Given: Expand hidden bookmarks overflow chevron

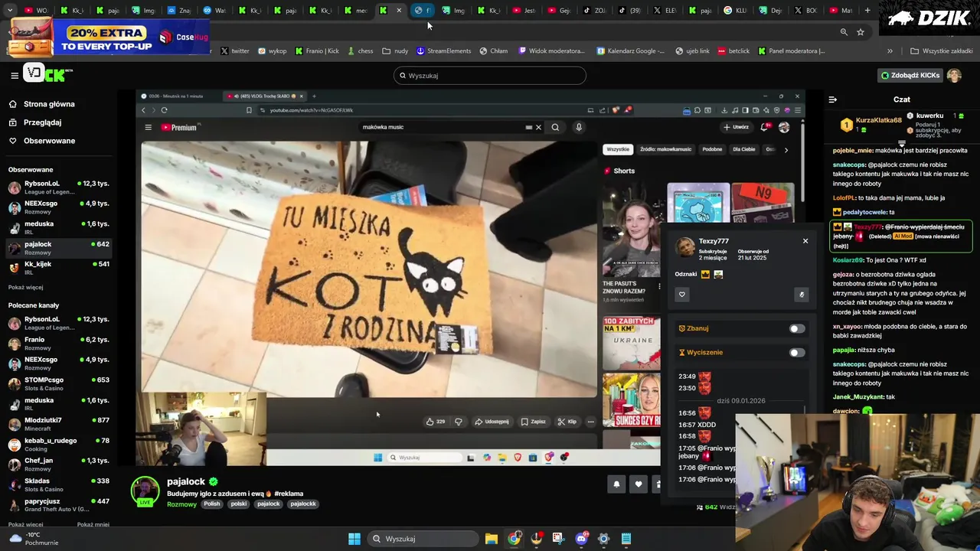Looking at the screenshot, I should coord(890,51).
